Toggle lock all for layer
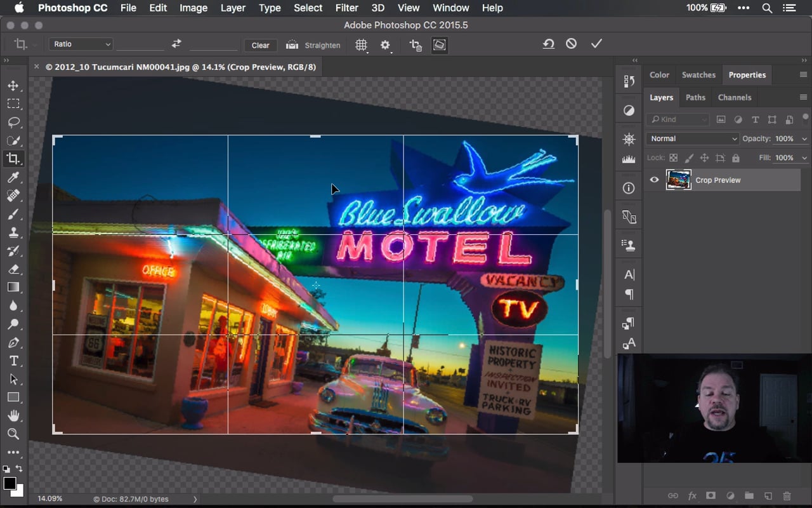 point(736,158)
